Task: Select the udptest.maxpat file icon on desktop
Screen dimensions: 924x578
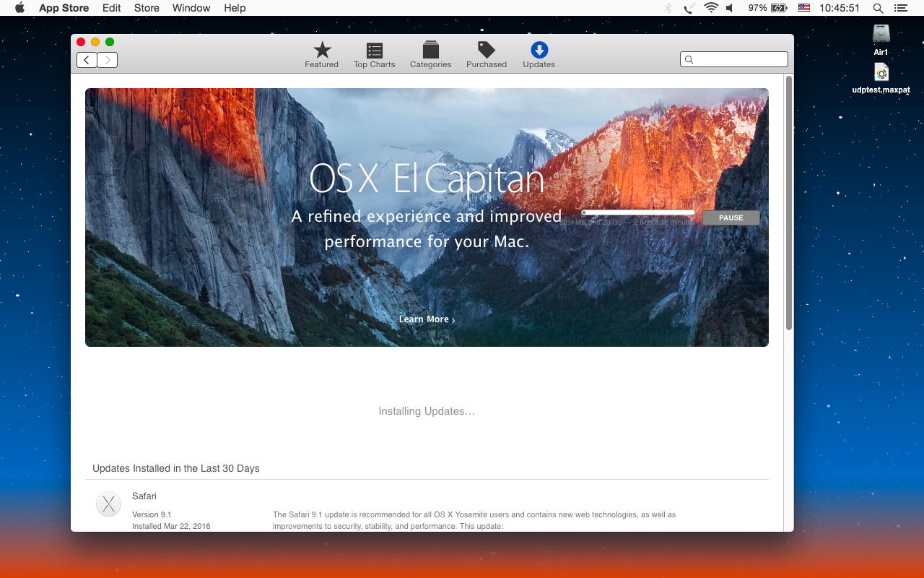Action: tap(881, 72)
